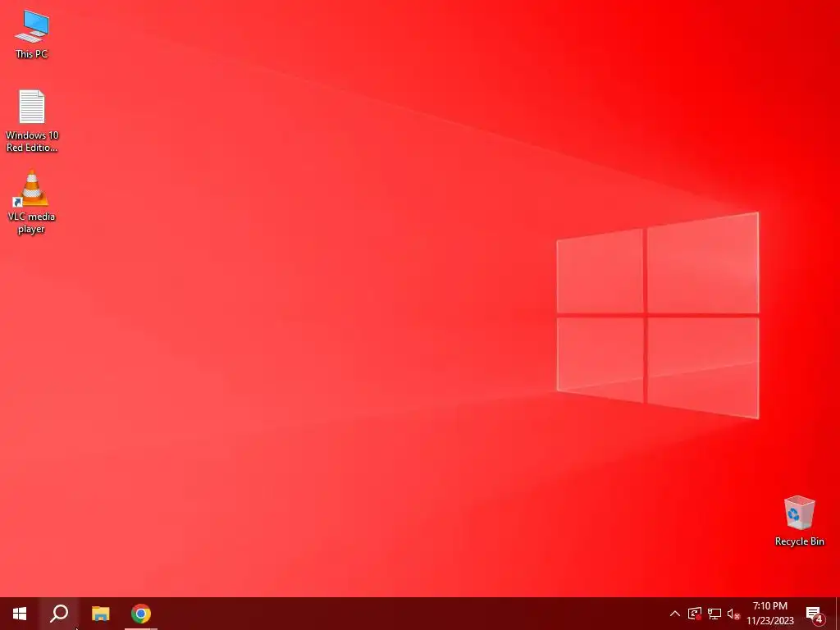This screenshot has width=840, height=630.
Task: Open the clock showing 7:10 PM
Action: (x=770, y=614)
